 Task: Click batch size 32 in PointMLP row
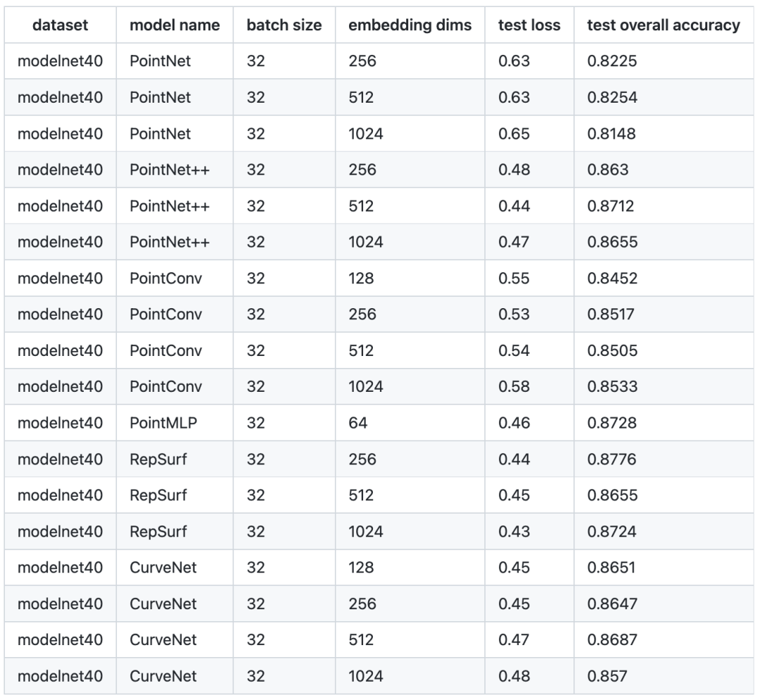click(256, 422)
